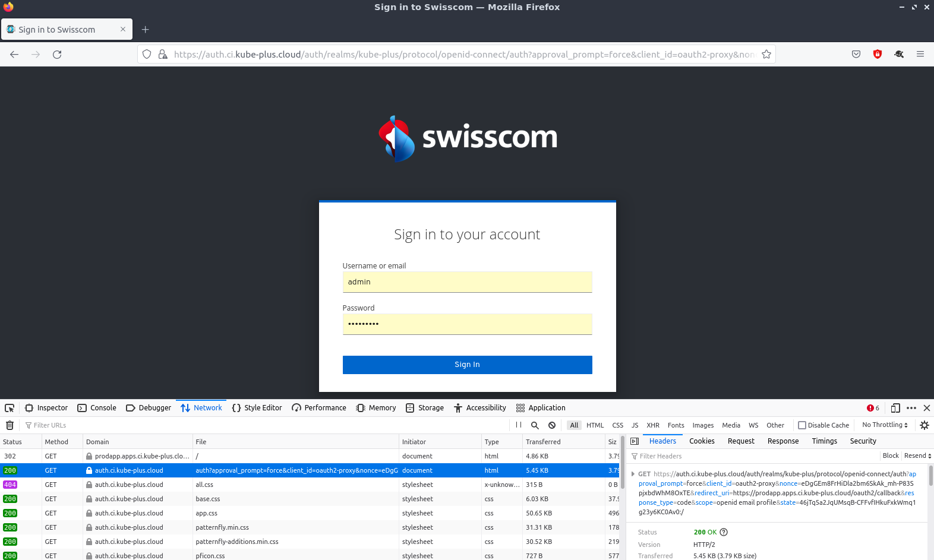Go back using the browser back arrow
This screenshot has width=934, height=560.
click(14, 55)
